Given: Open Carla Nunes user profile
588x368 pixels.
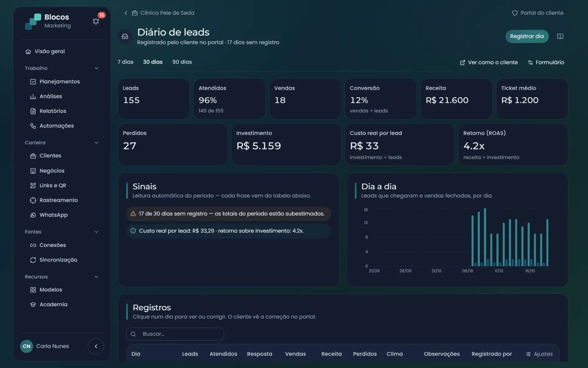Looking at the screenshot, I should 44,346.
